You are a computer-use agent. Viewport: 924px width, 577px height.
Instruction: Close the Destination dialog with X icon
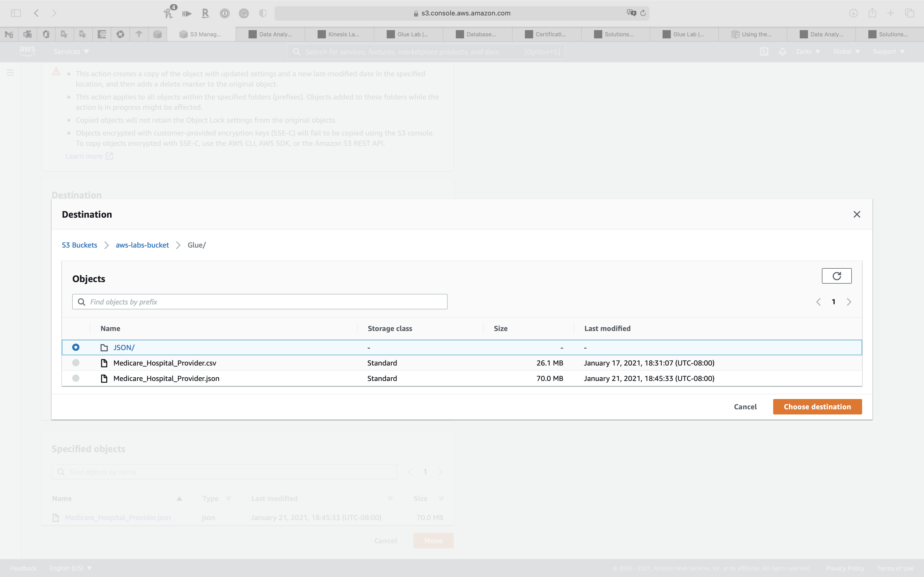[856, 215]
